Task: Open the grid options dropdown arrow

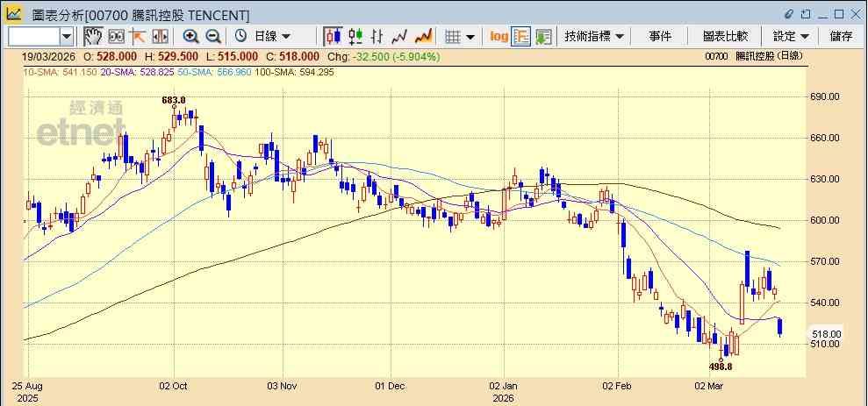Action: click(x=470, y=37)
